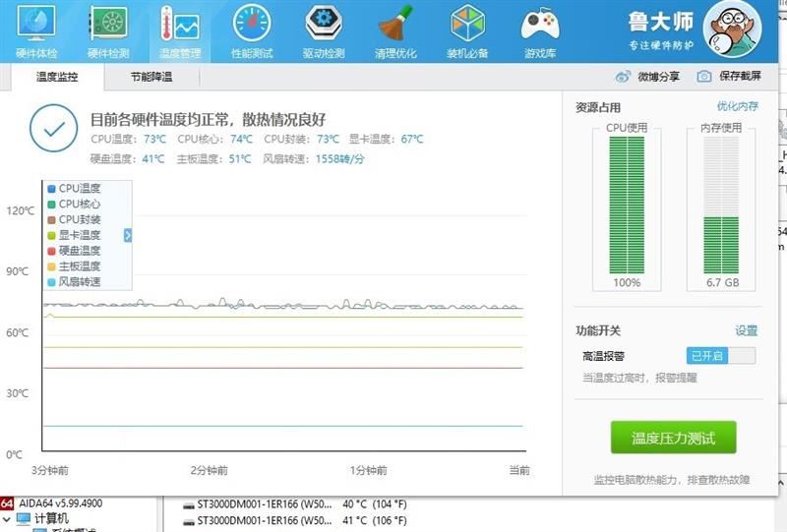The image size is (787, 532).
Task: Toggle 主板温度 legend series
Action: tap(75, 266)
